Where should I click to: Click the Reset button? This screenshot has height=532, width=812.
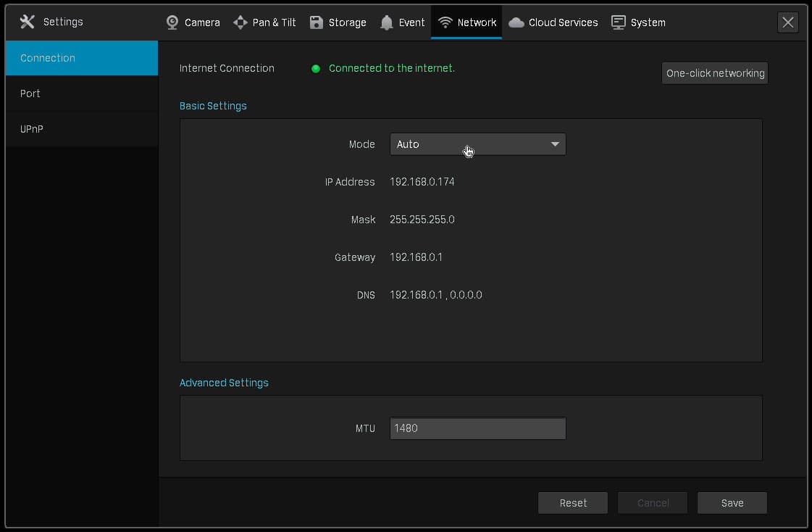573,503
